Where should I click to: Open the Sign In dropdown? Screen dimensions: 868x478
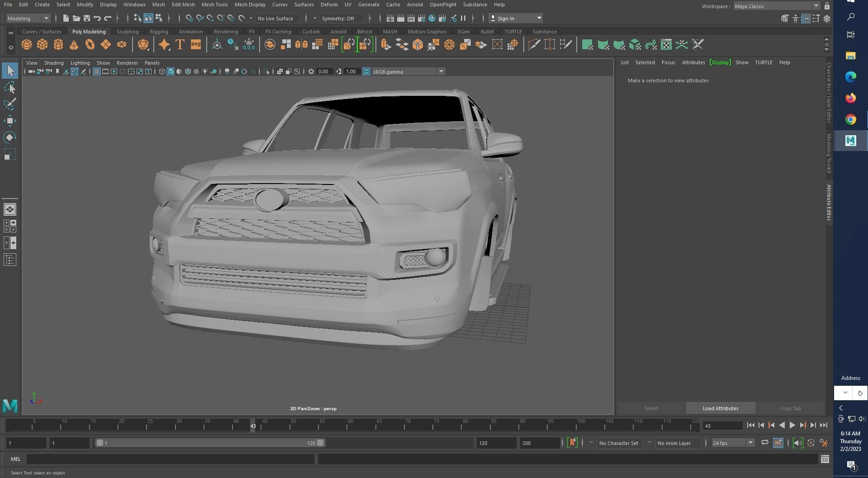[x=516, y=18]
